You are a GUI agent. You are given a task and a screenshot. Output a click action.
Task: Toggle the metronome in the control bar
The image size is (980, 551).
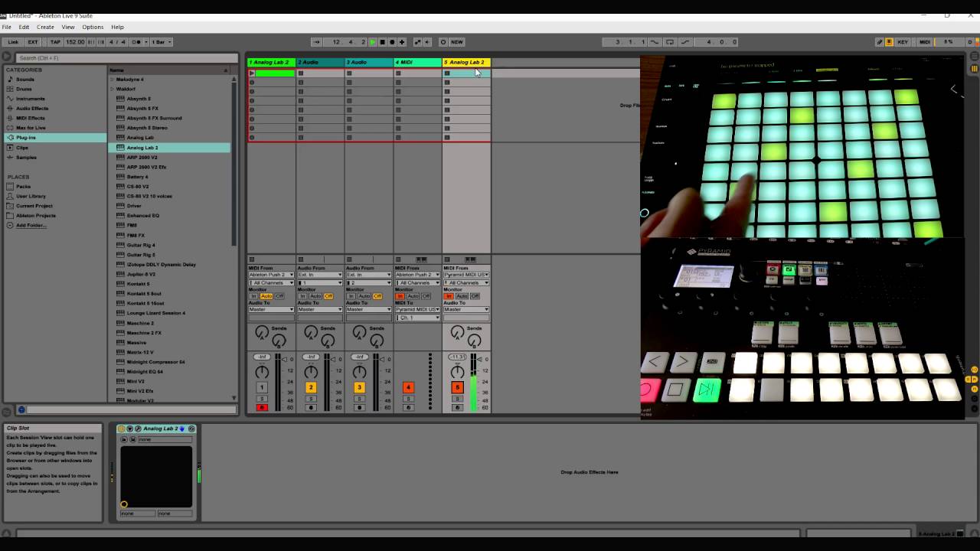(138, 42)
